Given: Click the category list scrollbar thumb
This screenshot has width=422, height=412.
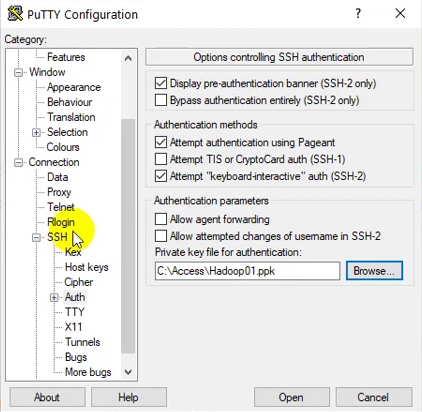Looking at the screenshot, I should point(128,236).
